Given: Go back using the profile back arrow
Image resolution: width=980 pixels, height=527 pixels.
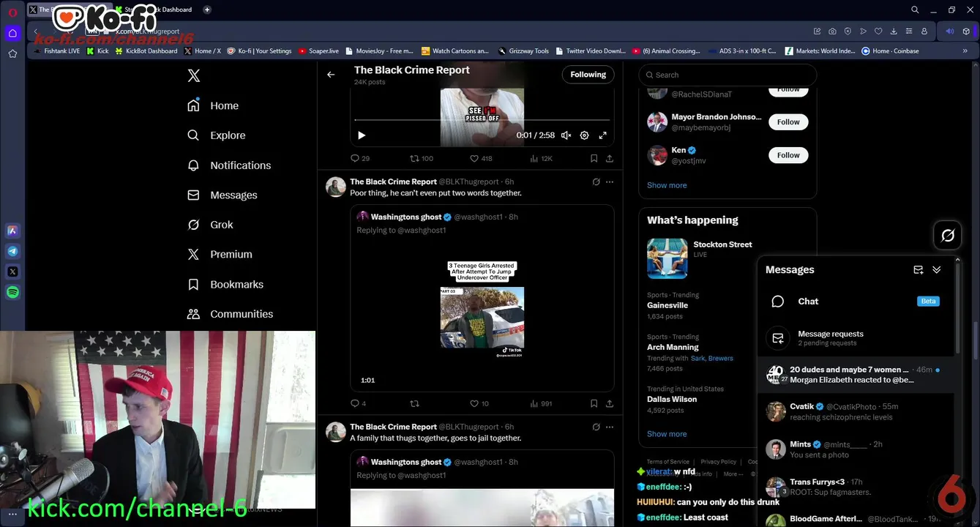Looking at the screenshot, I should 331,75.
